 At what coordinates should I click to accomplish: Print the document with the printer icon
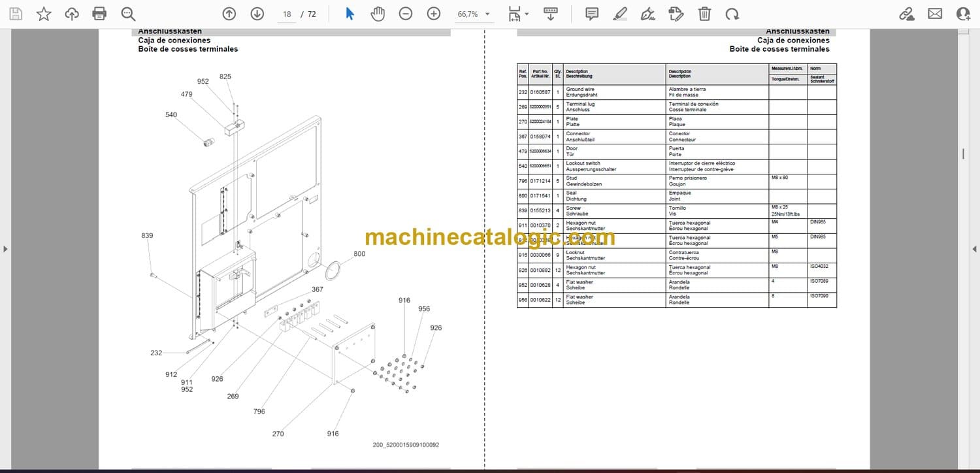pos(99,14)
